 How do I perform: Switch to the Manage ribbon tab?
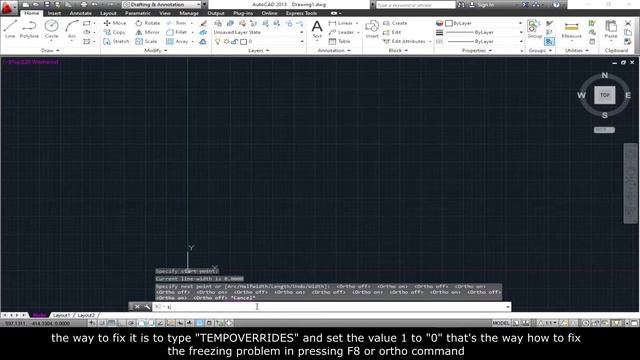pyautogui.click(x=189, y=13)
